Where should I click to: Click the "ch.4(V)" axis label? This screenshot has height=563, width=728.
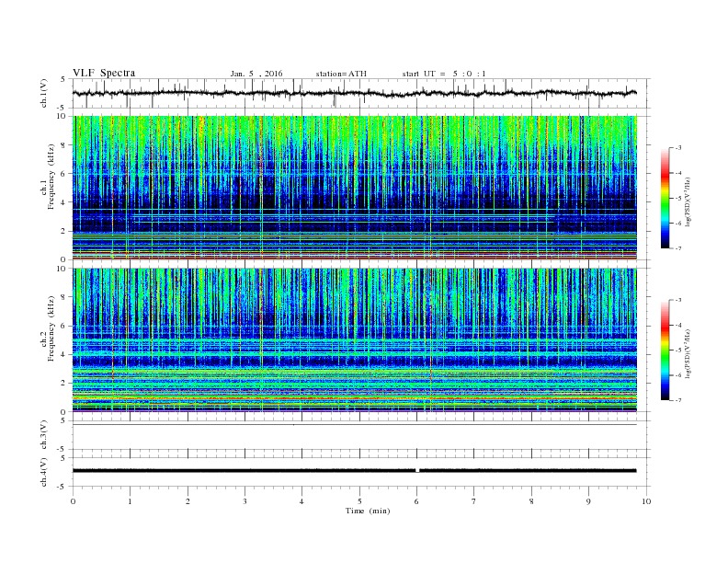44,472
